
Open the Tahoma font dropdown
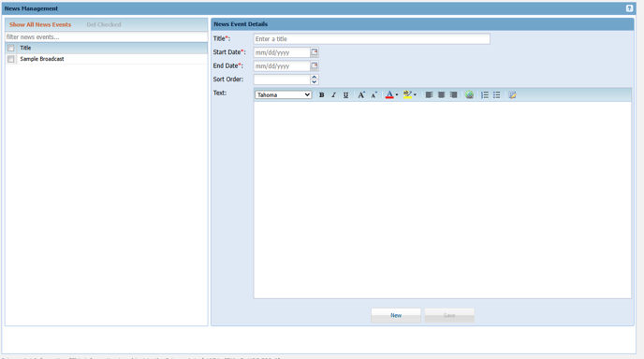tap(283, 94)
